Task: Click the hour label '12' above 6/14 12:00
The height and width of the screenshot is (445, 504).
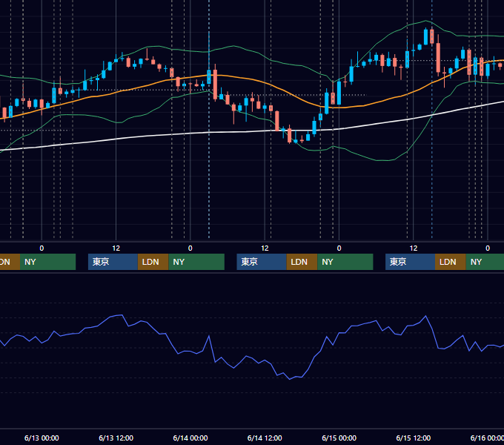Action: click(x=265, y=248)
